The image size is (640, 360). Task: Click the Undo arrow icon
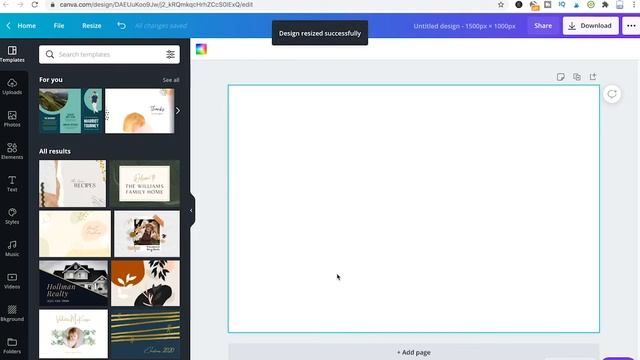coord(121,25)
